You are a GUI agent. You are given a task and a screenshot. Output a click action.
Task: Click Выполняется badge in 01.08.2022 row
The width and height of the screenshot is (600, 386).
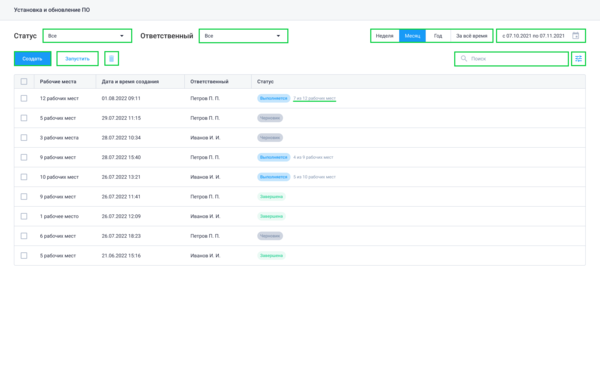point(274,98)
